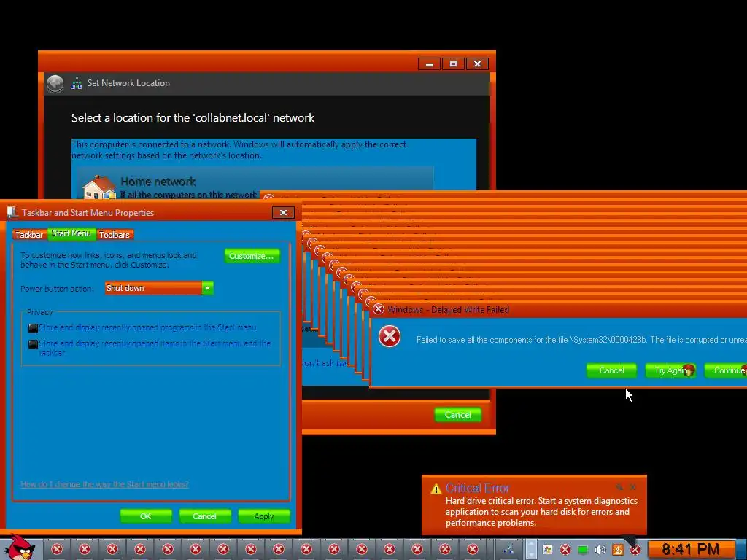Toggle store recently opened programs checkbox
Screen dimensions: 747x560
(33, 328)
